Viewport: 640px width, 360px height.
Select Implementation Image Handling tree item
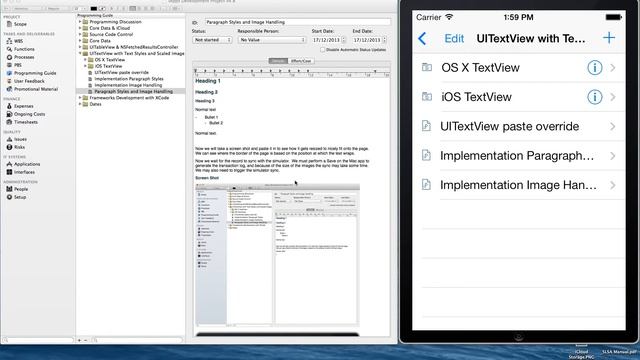[x=128, y=85]
